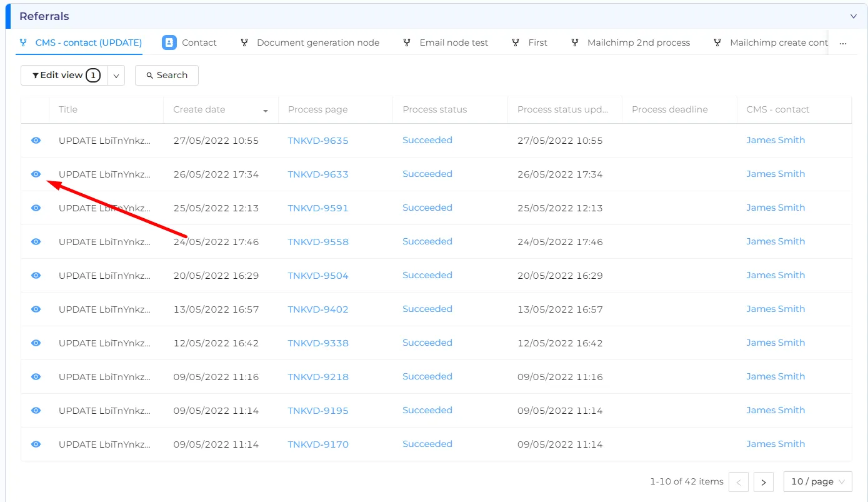Open the eye icon beside TNKVD-9558
Viewport: 868px width, 502px height.
(36, 242)
